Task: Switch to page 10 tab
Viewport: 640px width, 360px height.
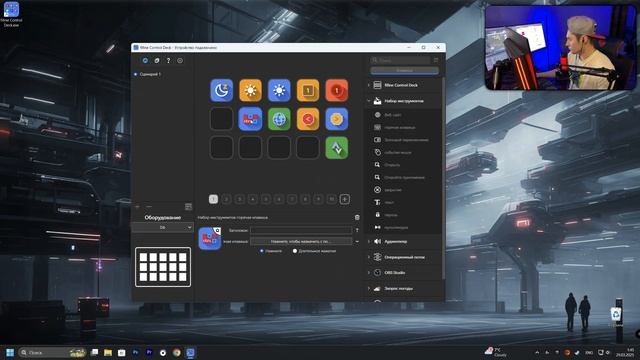Action: click(331, 199)
